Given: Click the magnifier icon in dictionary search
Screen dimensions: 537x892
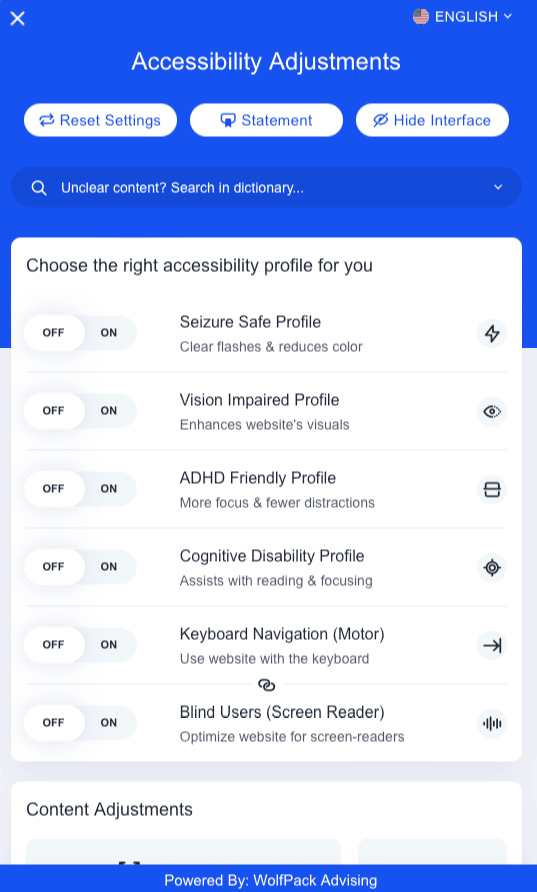Looking at the screenshot, I should [39, 188].
